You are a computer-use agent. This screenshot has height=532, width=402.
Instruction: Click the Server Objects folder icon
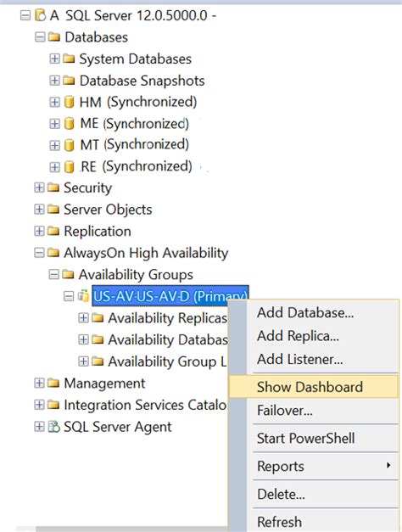[x=53, y=209]
